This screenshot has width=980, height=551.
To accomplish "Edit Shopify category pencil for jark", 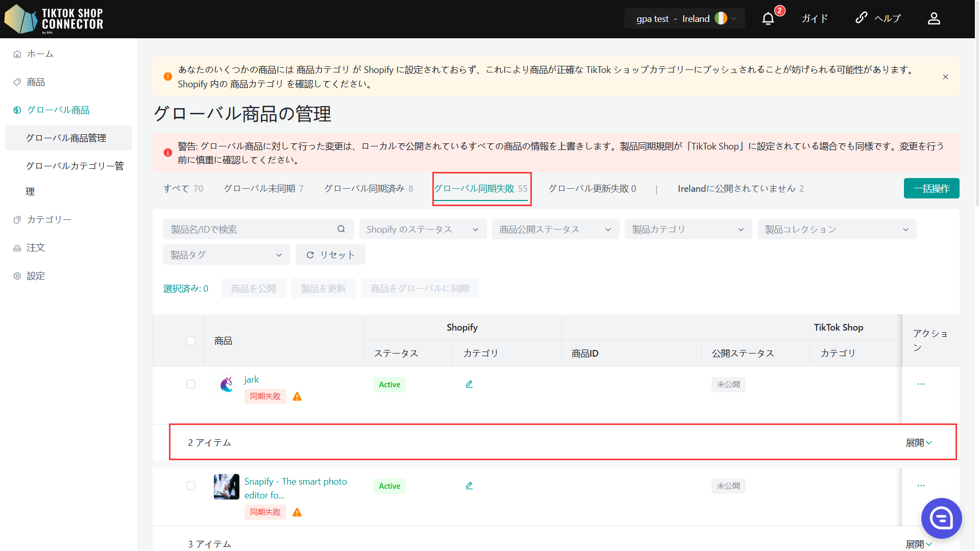I will pyautogui.click(x=469, y=384).
